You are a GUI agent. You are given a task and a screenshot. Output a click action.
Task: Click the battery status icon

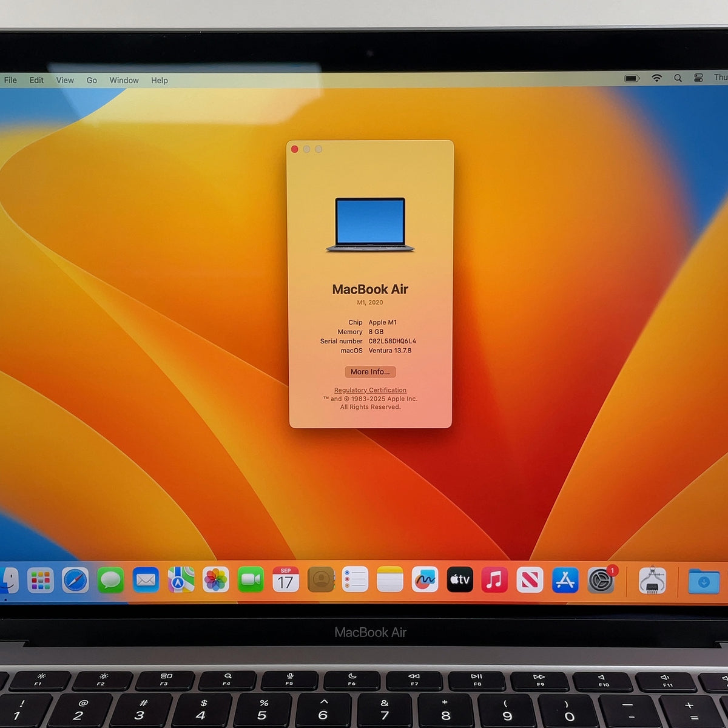(632, 78)
